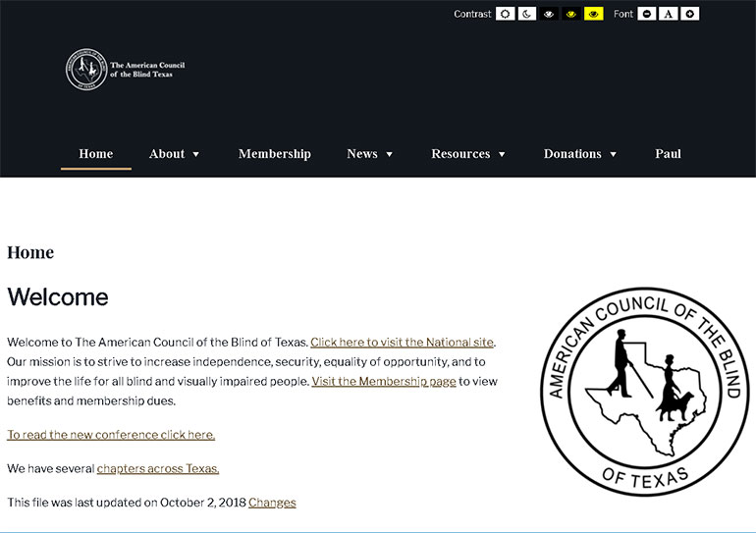Click 'This file was last updated on October 2, 2018'
The width and height of the screenshot is (756, 533).
pos(127,503)
